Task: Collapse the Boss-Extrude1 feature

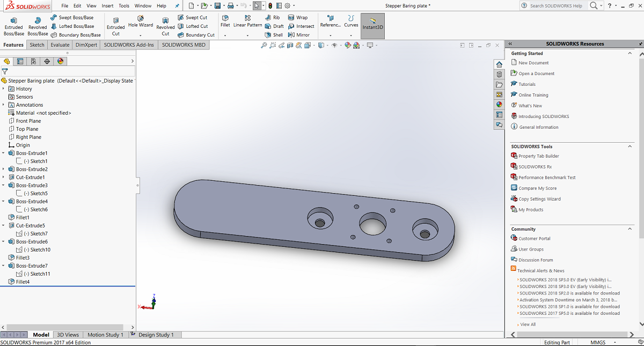Action: coord(4,153)
